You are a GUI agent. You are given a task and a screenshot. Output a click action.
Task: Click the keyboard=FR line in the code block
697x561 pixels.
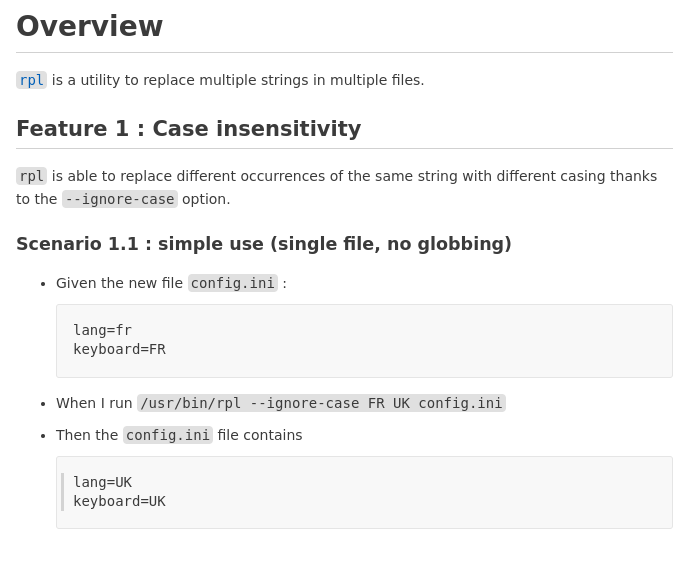tap(119, 349)
